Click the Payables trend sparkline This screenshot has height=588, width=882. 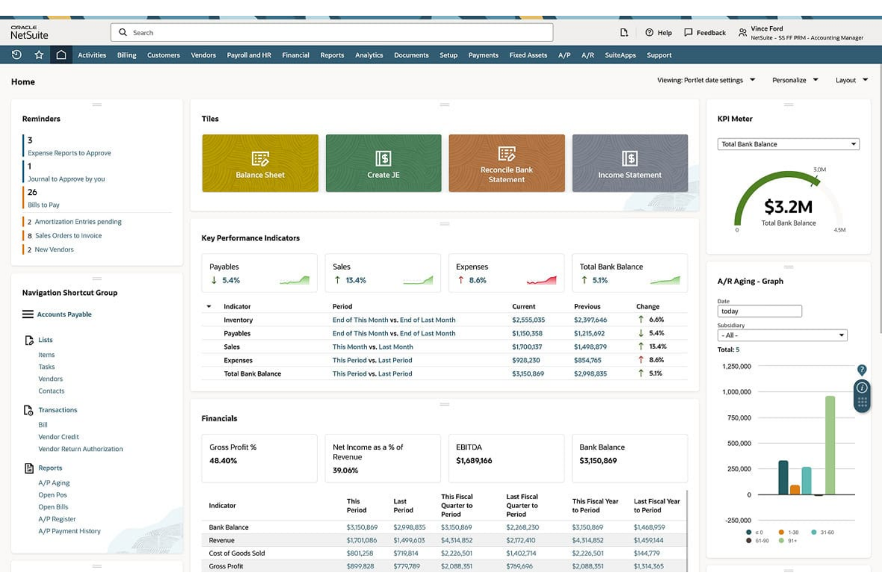(294, 280)
